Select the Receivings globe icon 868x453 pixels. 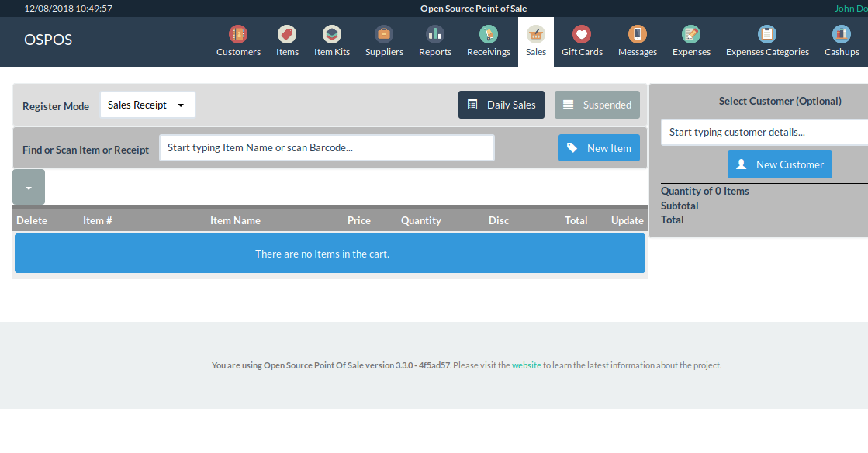click(488, 40)
